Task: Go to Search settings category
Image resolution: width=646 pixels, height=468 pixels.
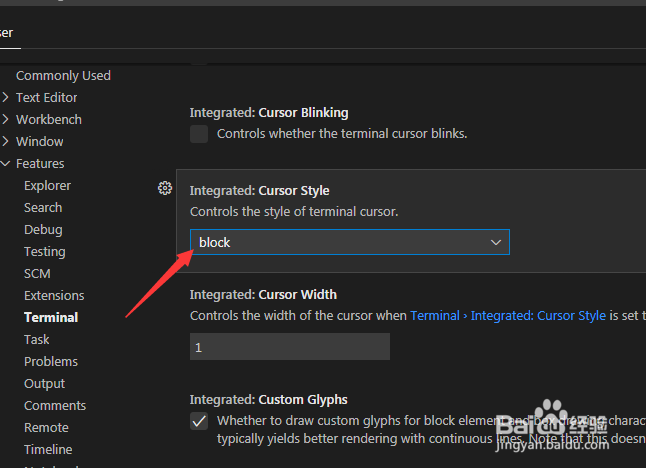Action: 43,207
